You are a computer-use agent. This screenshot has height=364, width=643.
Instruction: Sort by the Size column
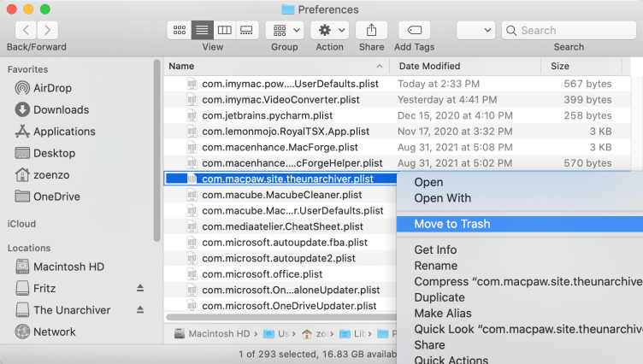[581, 66]
